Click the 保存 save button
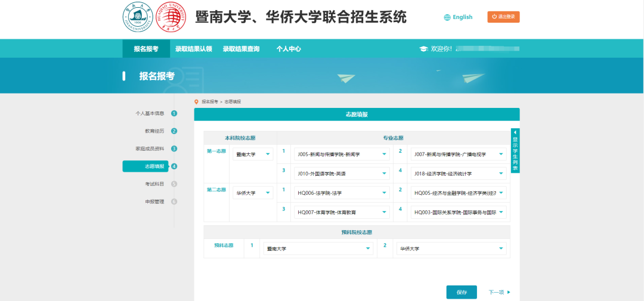The width and height of the screenshot is (644, 301). 462,293
